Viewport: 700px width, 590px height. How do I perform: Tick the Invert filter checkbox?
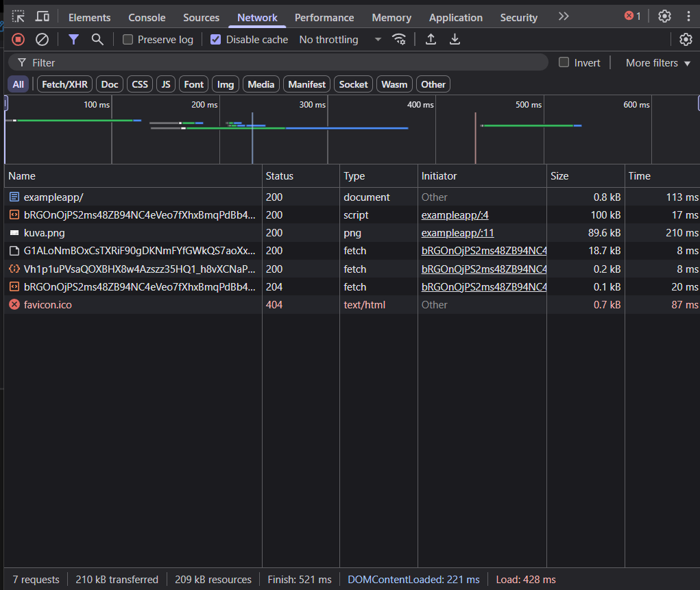pyautogui.click(x=564, y=62)
